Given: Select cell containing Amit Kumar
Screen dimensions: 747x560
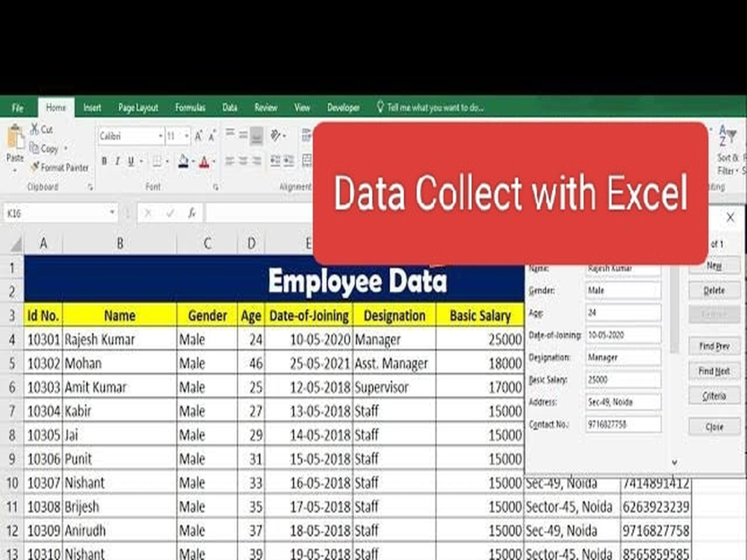Looking at the screenshot, I should 120,387.
